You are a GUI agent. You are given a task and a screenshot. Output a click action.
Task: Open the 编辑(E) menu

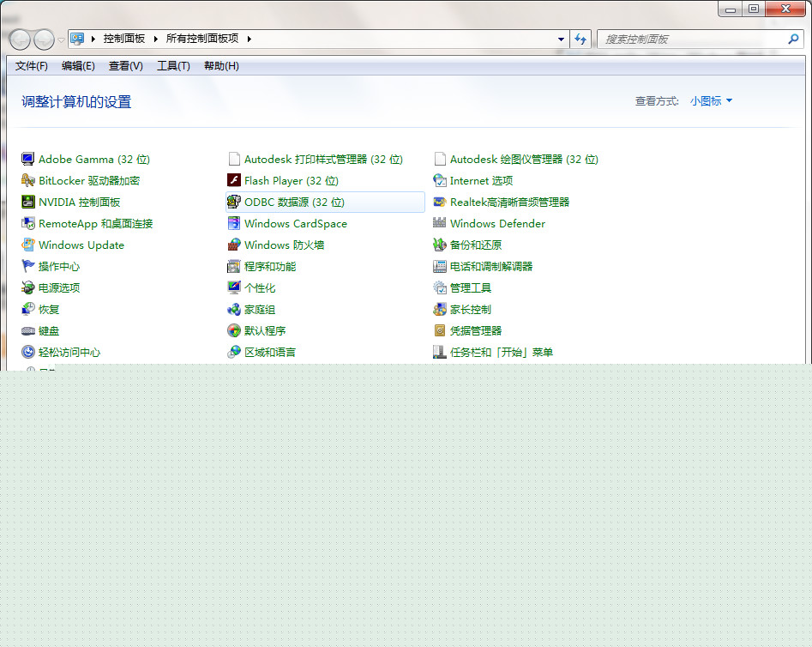coord(78,66)
